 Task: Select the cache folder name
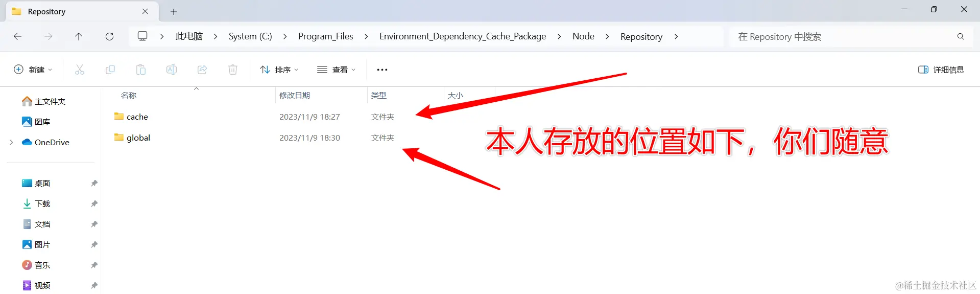coord(137,117)
